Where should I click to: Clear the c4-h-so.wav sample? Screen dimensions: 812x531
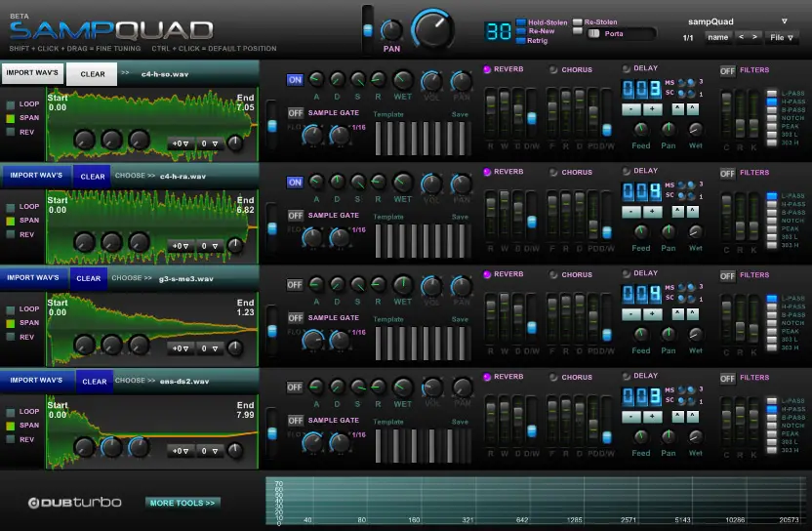pos(93,74)
